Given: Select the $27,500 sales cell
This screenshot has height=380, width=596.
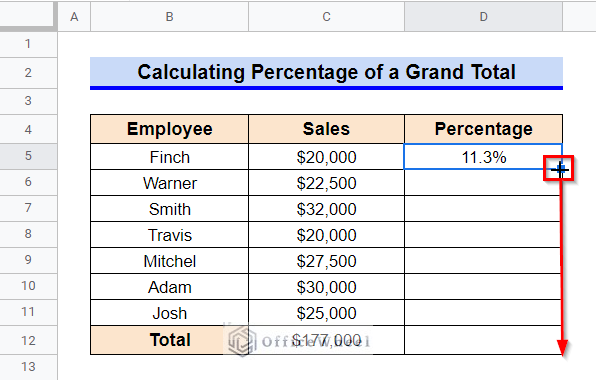Looking at the screenshot, I should click(x=327, y=261).
